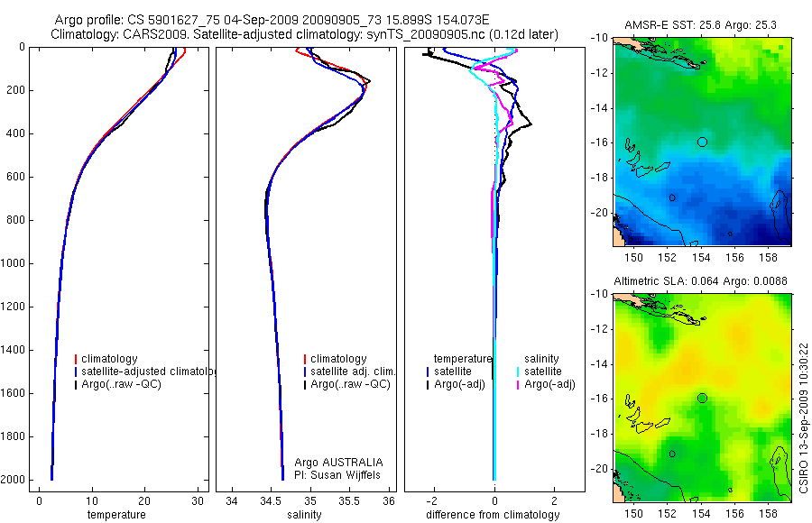The height and width of the screenshot is (523, 812).
Task: Click the Argo float circle on the SST map
Action: (702, 142)
